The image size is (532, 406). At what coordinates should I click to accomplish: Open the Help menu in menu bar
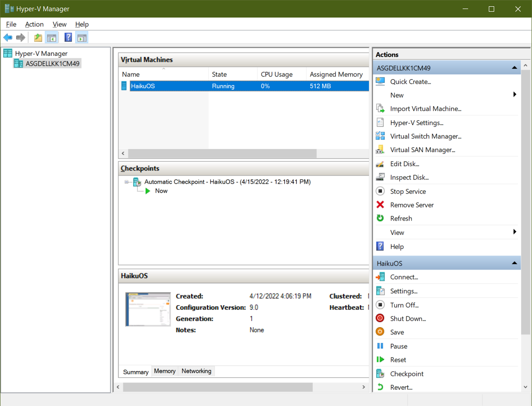pyautogui.click(x=82, y=24)
